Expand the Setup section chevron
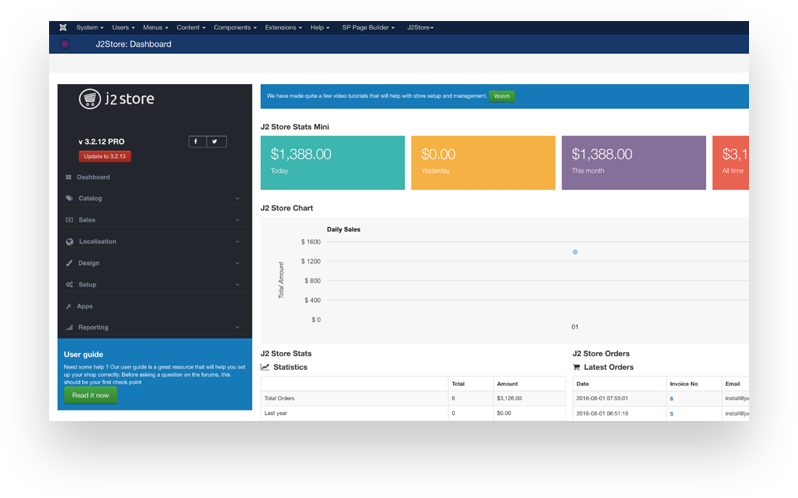This screenshot has width=798, height=498. (x=237, y=285)
